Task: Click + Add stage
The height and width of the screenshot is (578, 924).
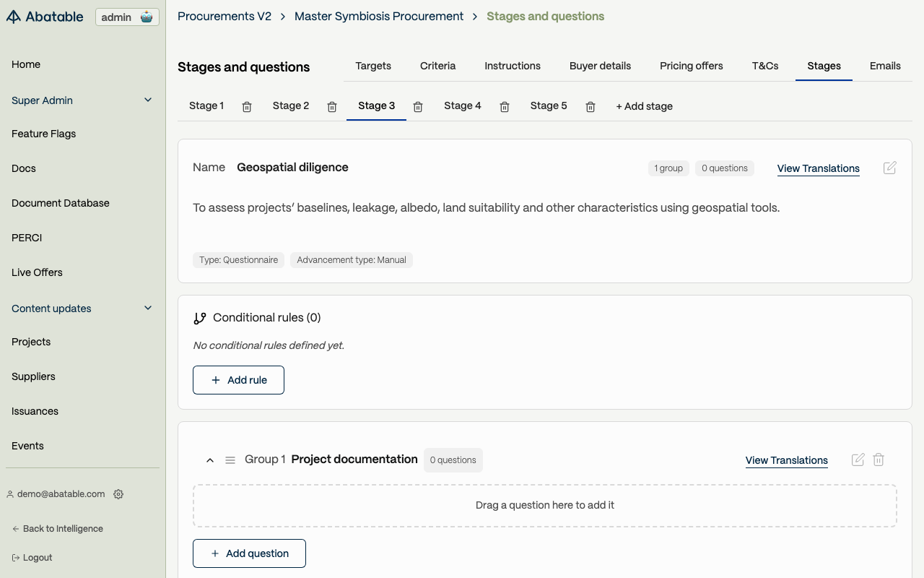Action: (x=644, y=106)
